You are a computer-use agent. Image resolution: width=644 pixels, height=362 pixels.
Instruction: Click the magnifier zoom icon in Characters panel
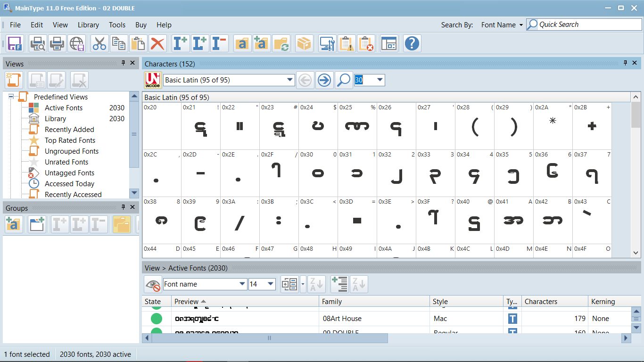pos(344,80)
